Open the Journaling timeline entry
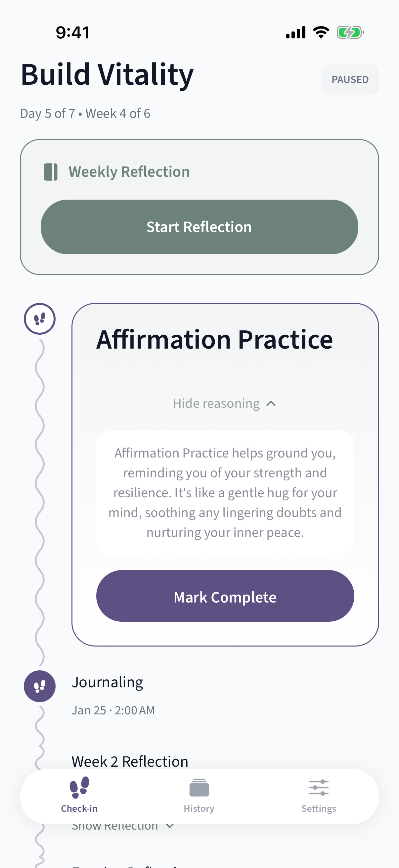This screenshot has height=868, width=399. tap(108, 682)
